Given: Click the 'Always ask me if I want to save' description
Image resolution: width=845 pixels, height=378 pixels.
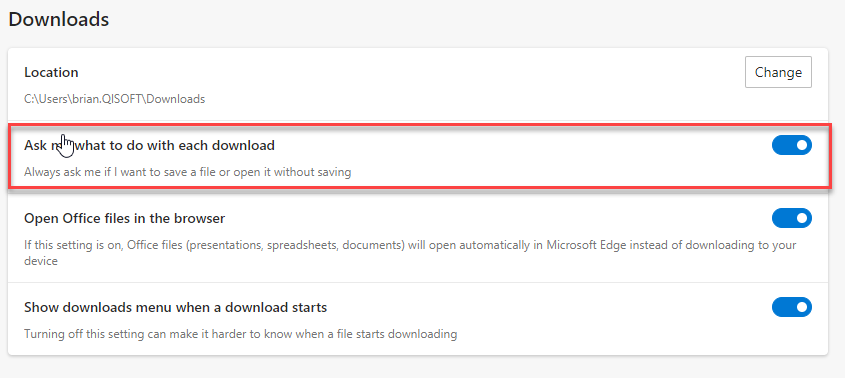Looking at the screenshot, I should [x=188, y=173].
